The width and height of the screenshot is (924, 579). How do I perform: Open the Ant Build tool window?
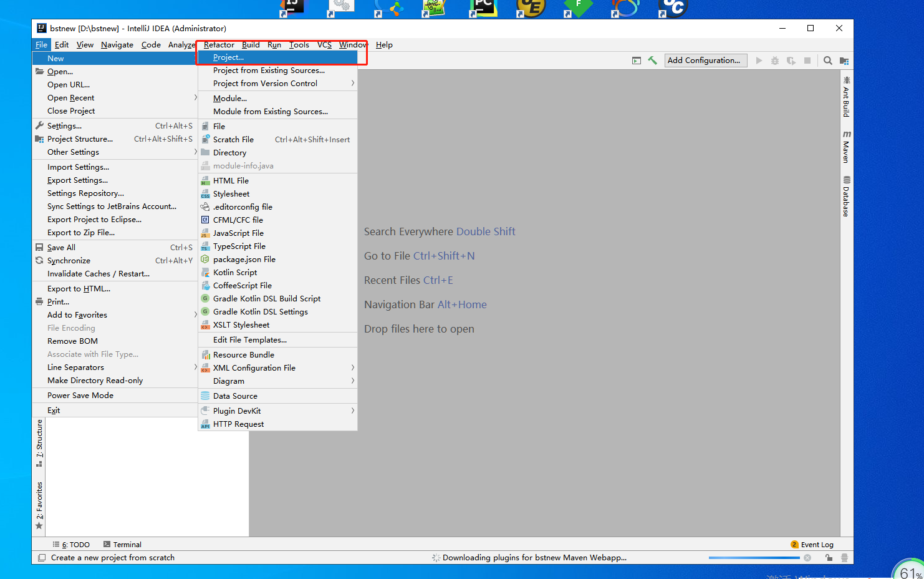[846, 96]
